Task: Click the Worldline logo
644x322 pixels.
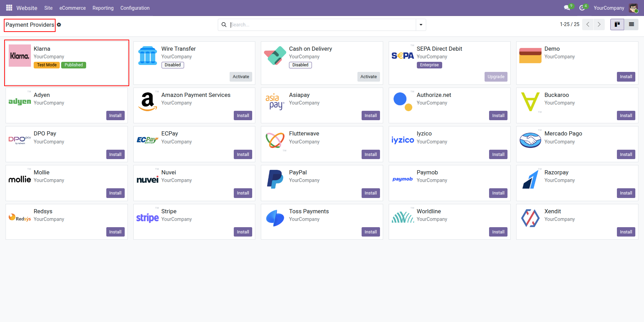Action: click(x=403, y=217)
